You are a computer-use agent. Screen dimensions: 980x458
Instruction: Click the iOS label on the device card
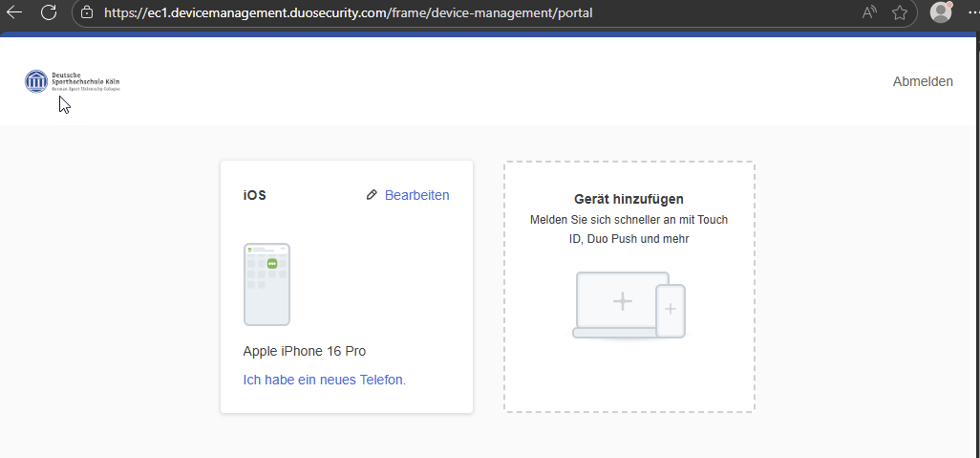[254, 195]
